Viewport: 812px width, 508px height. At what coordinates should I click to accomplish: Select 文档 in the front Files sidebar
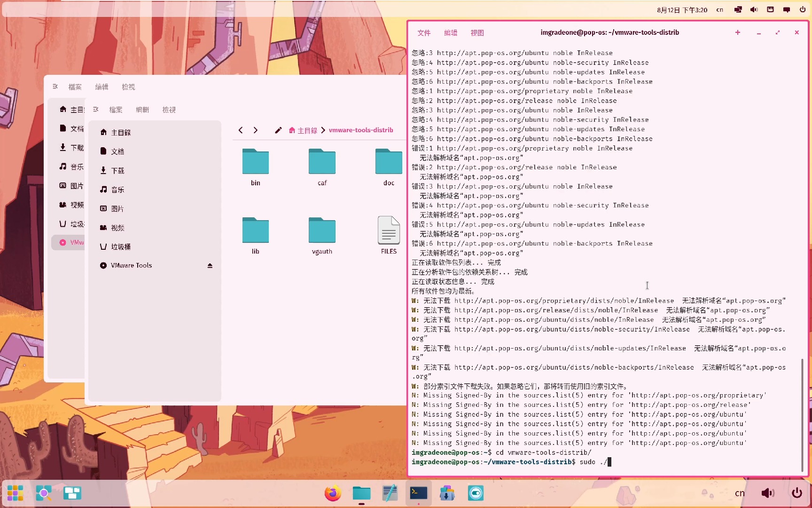click(155, 151)
